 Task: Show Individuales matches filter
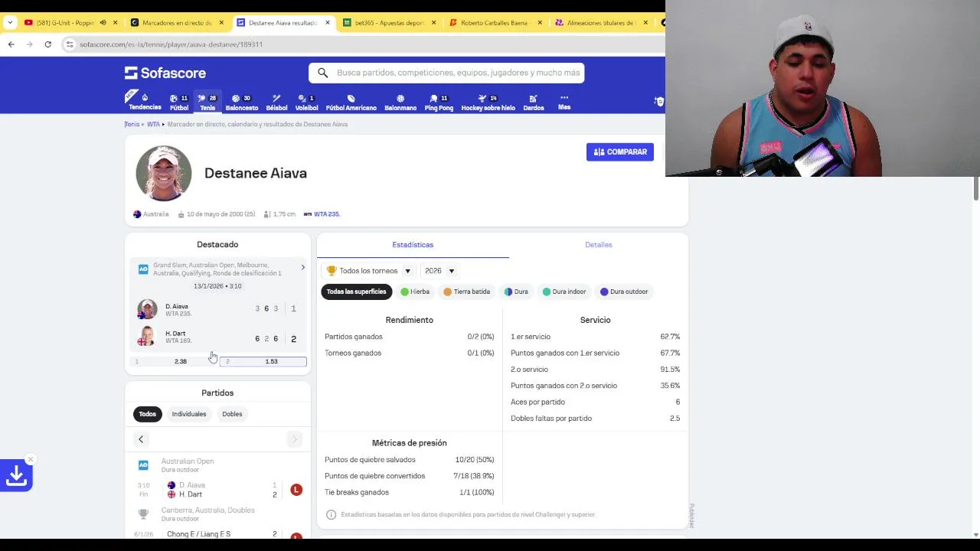(189, 414)
